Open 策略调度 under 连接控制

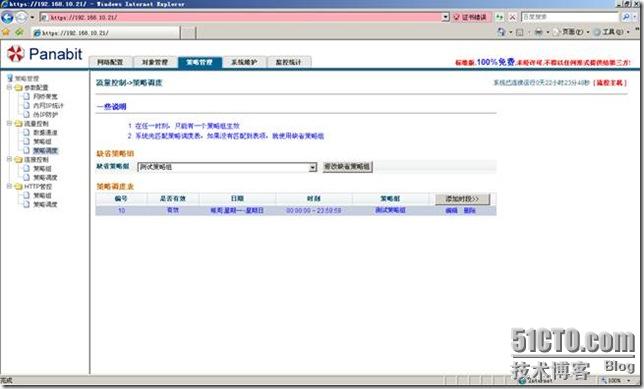(x=45, y=177)
